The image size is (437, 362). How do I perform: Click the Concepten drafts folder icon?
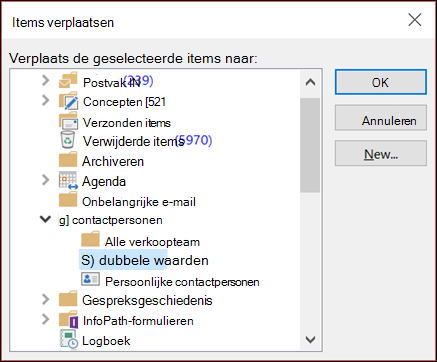[68, 101]
